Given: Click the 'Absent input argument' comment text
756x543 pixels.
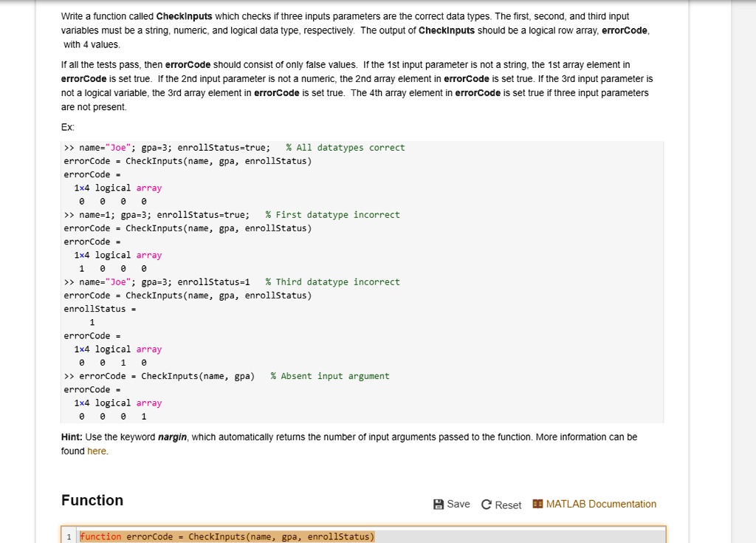Looking at the screenshot, I should (332, 376).
